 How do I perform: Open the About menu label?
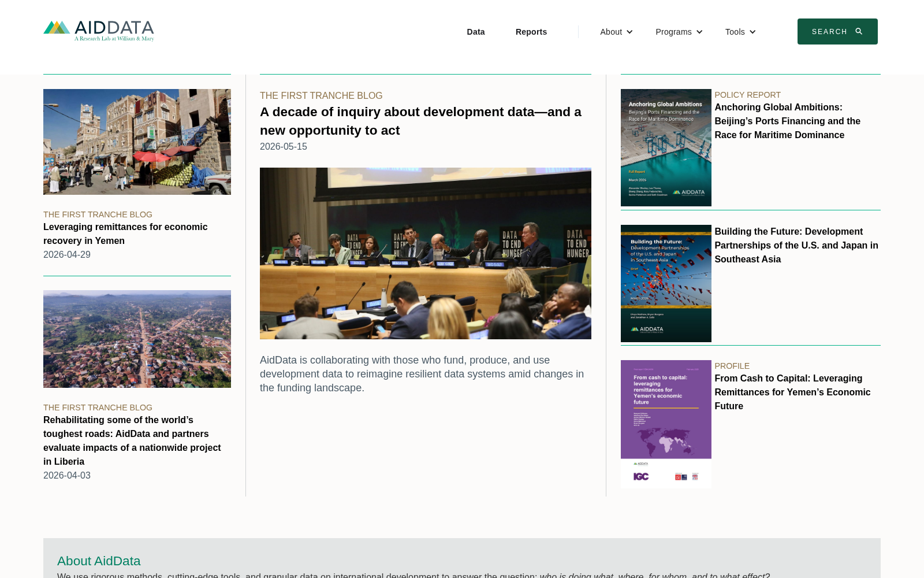(x=611, y=32)
